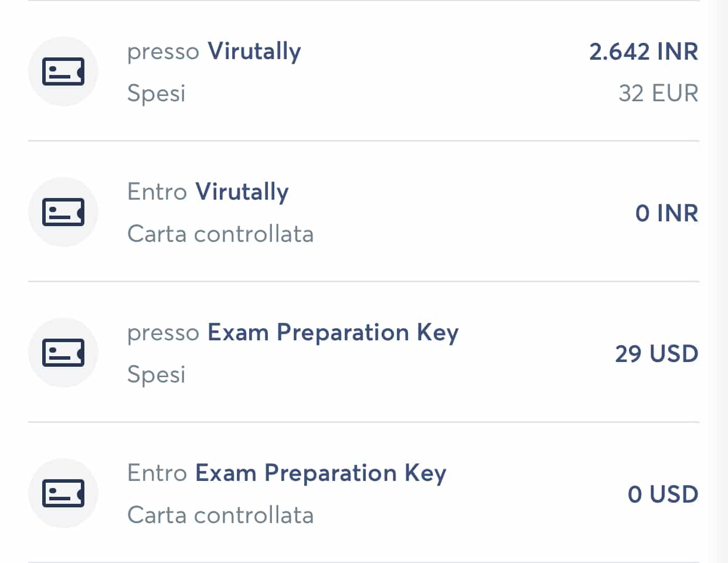
Task: Click card icon beside presso Virutally transaction
Action: click(x=63, y=71)
